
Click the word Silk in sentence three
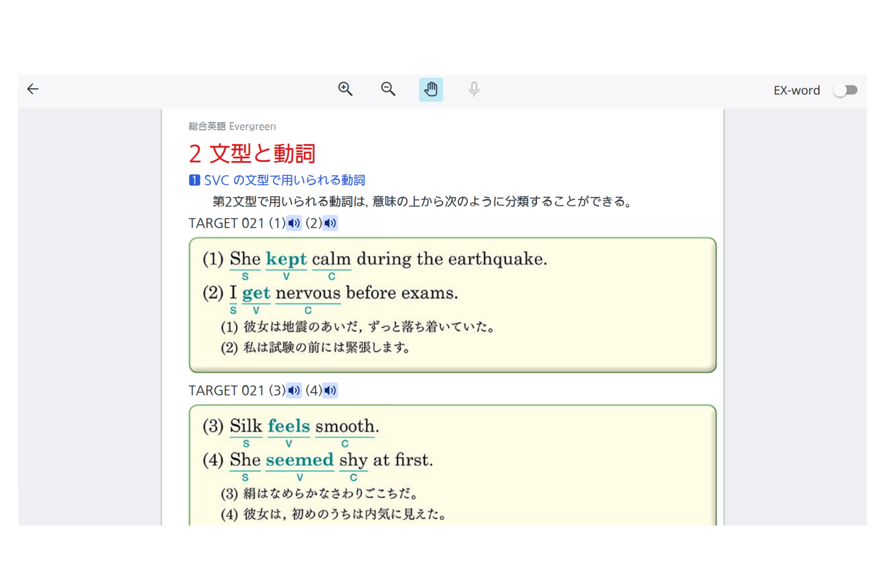tap(246, 426)
